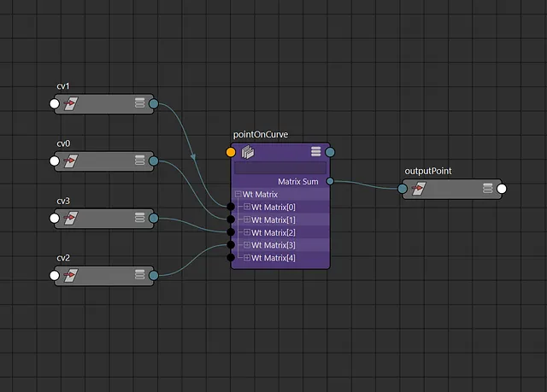Click the Matrix Sum output port
547x392 pixels.
[330, 181]
